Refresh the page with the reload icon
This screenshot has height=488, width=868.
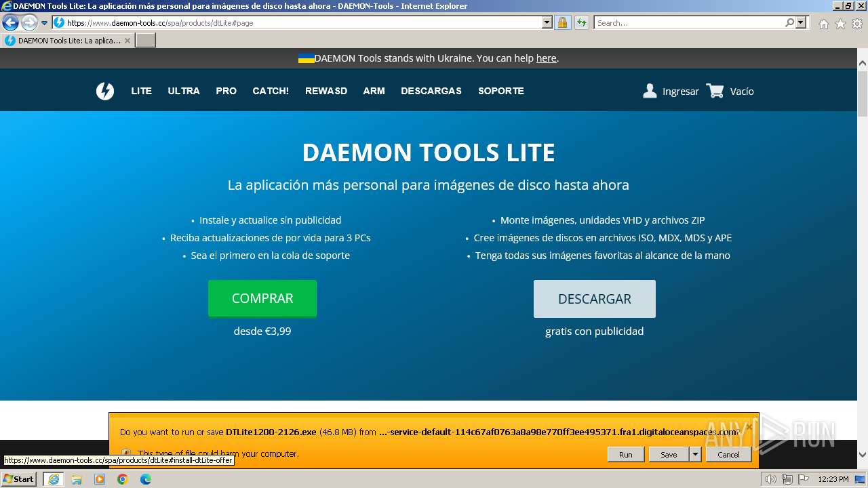[x=581, y=22]
